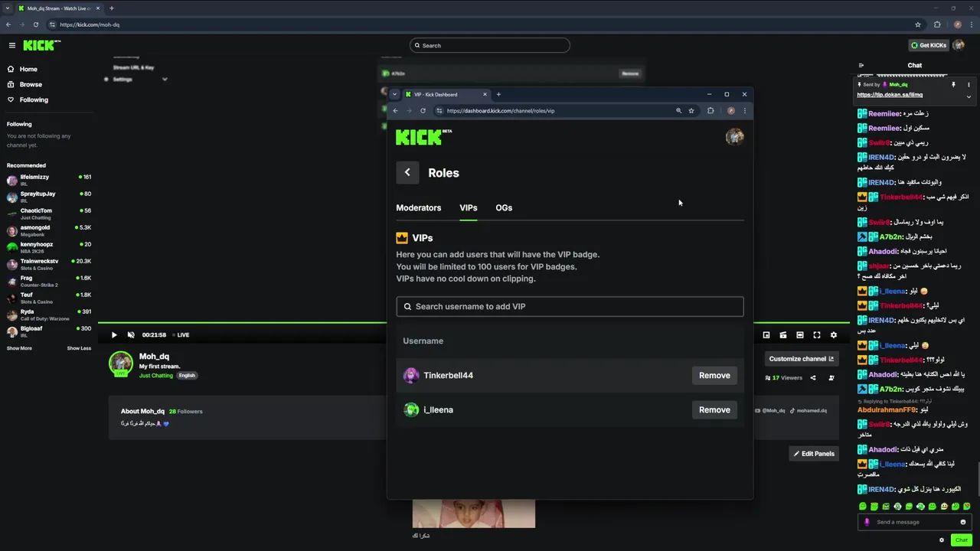
Task: Click the user icon next to share
Action: 831,377
